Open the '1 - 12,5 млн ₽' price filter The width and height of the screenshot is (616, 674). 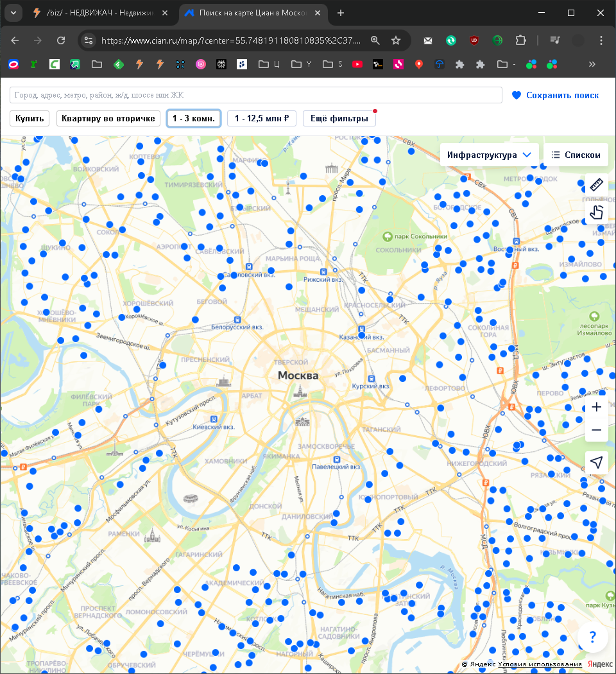coord(262,118)
